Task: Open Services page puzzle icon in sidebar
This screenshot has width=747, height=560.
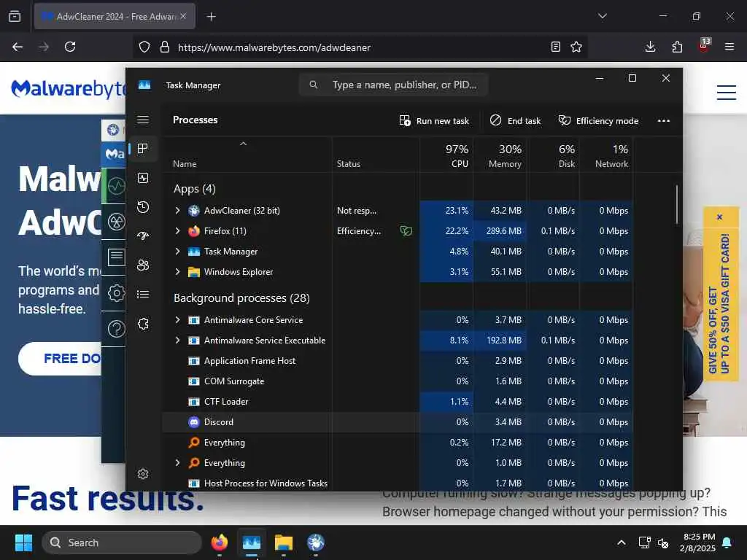Action: pyautogui.click(x=143, y=324)
